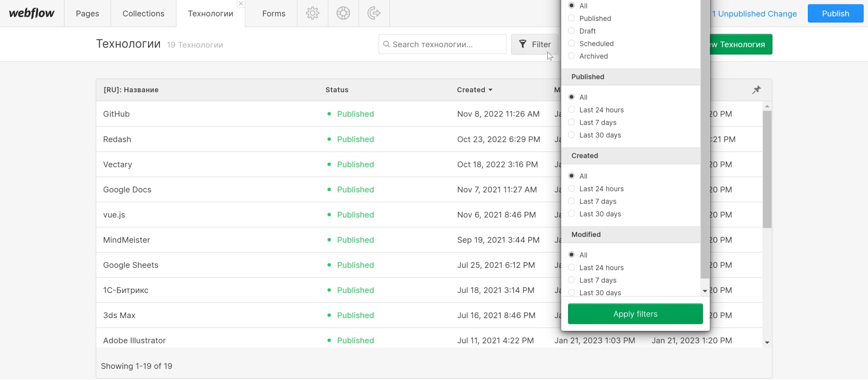The width and height of the screenshot is (868, 380).
Task: Choose Last 7 days under Published filter
Action: point(571,122)
